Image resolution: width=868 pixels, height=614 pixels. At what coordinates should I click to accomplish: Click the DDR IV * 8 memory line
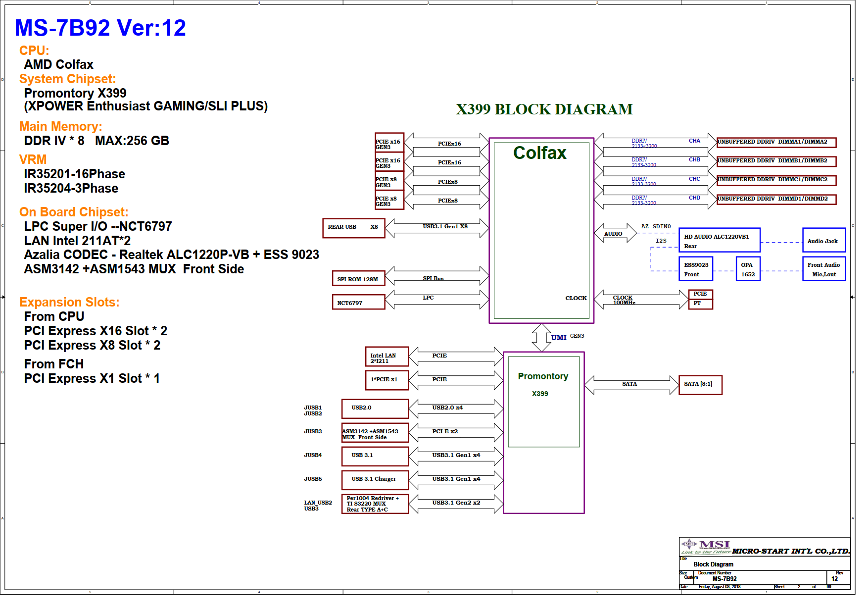coord(96,141)
